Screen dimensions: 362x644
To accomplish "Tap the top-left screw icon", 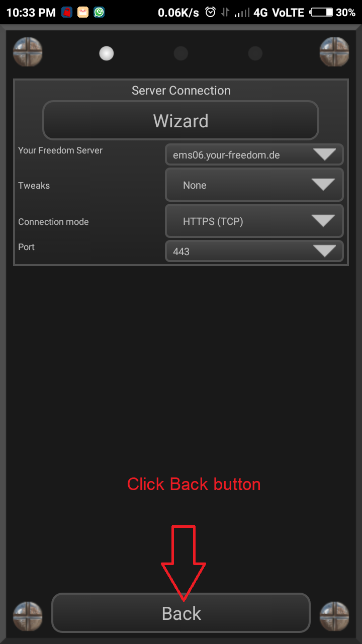I will tap(27, 52).
